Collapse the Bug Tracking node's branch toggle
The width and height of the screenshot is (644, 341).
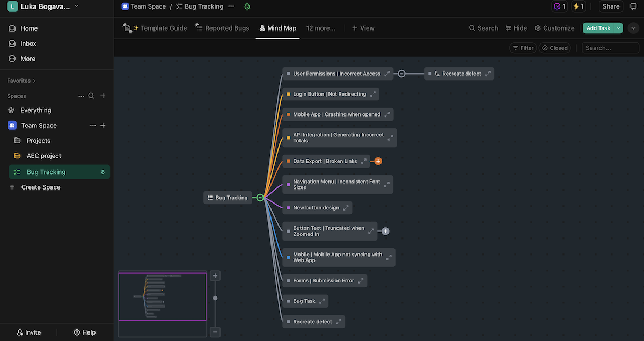pos(259,197)
